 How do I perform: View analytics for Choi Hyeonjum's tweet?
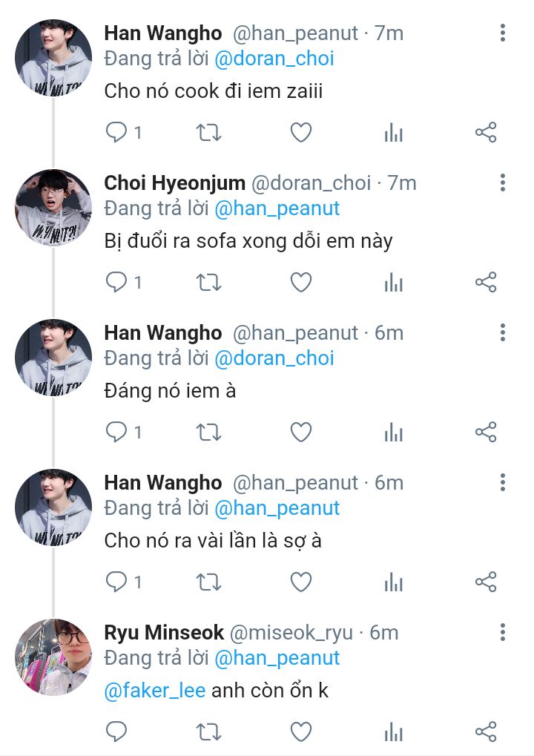(x=393, y=283)
